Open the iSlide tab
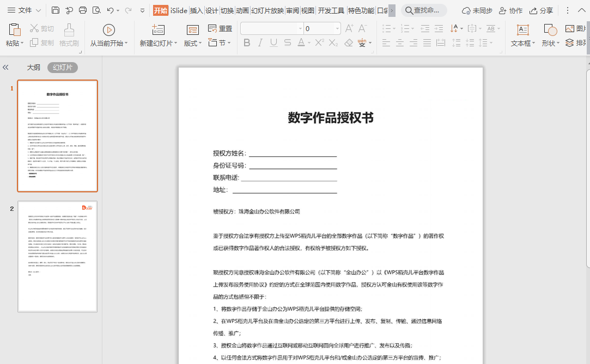Viewport: 590px width, 364px height. click(x=179, y=10)
